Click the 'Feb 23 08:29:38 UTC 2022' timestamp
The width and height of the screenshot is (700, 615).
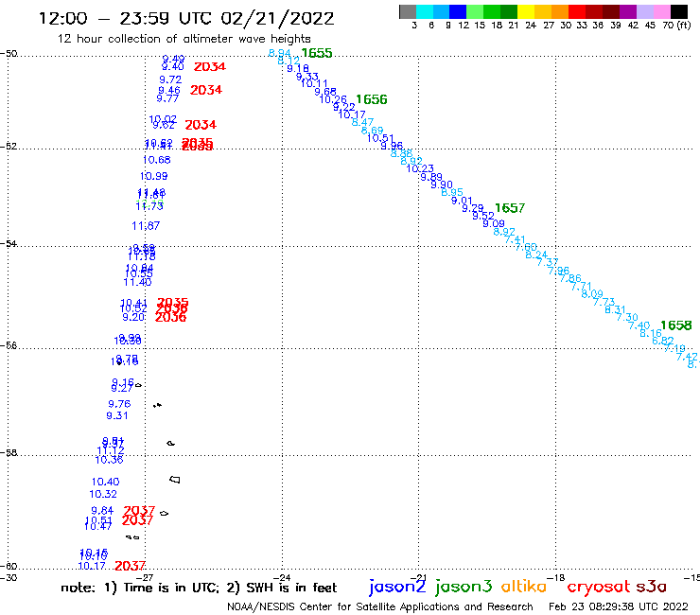click(619, 606)
